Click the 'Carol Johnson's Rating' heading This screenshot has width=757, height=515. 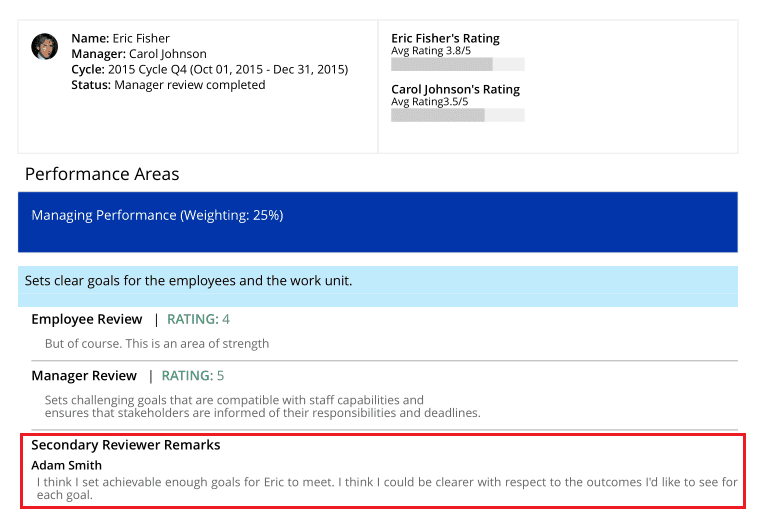pyautogui.click(x=455, y=89)
